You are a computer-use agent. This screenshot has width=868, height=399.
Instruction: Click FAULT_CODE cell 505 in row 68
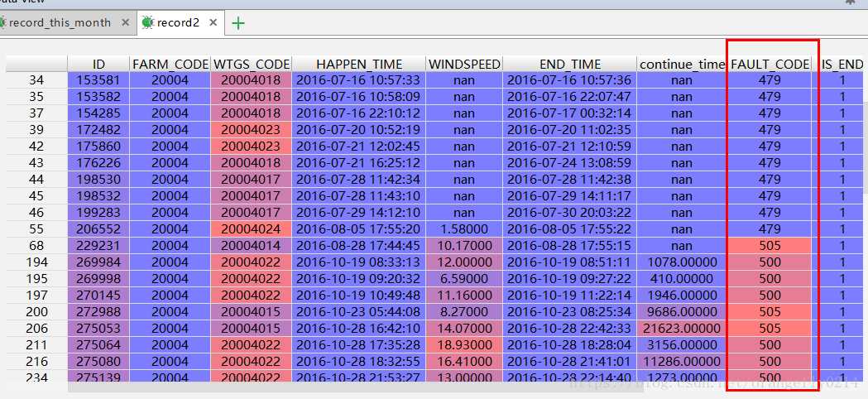[770, 246]
